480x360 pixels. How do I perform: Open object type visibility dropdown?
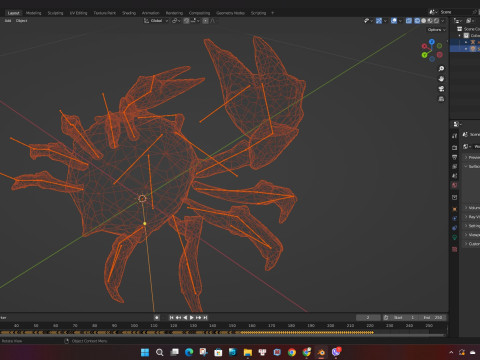(x=368, y=21)
